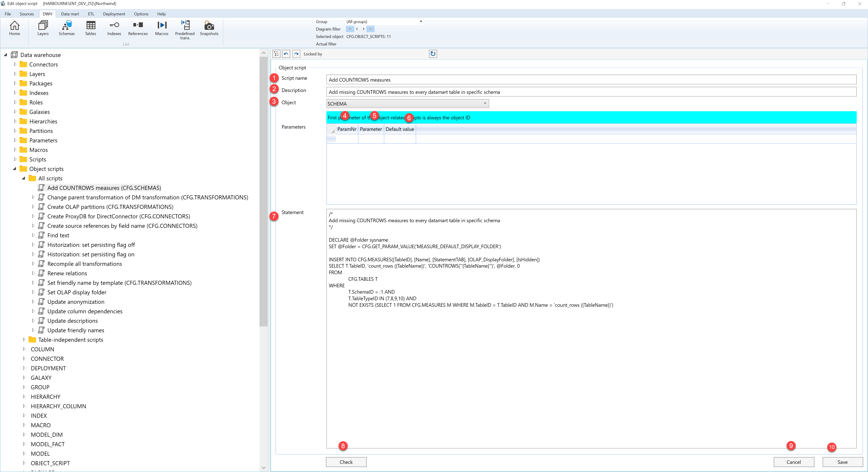Jump to last diagram filter with double right arrows
The height and width of the screenshot is (472, 868).
[370, 29]
